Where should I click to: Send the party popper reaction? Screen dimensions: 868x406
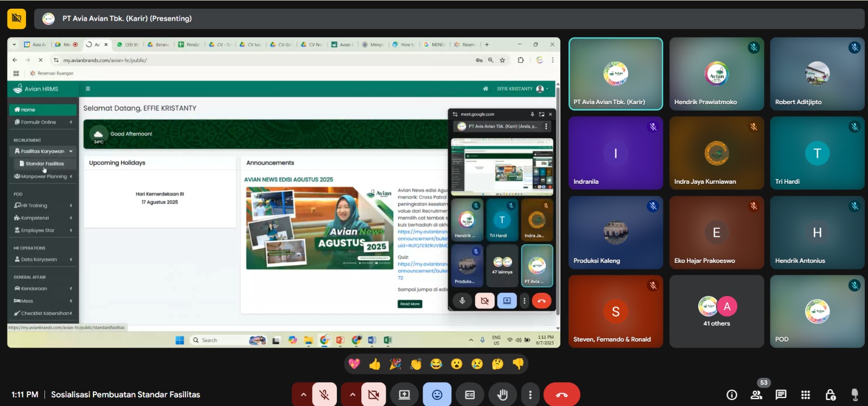tap(395, 364)
